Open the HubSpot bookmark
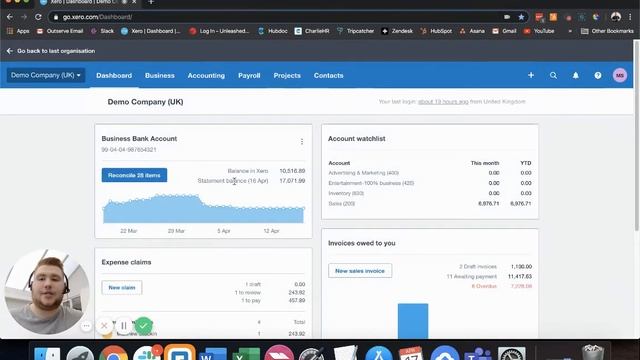This screenshot has width=640, height=360. point(436,31)
